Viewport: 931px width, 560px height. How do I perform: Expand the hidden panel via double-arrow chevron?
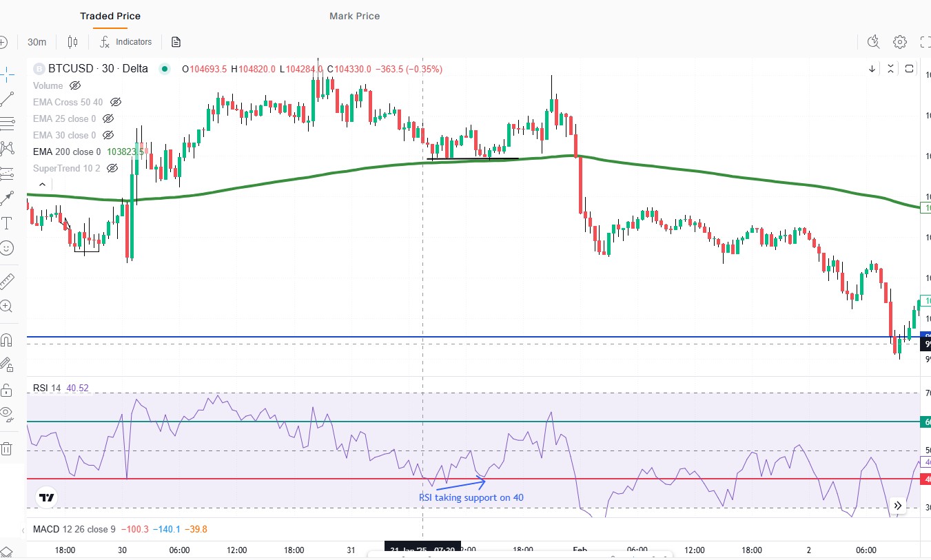[x=898, y=505]
